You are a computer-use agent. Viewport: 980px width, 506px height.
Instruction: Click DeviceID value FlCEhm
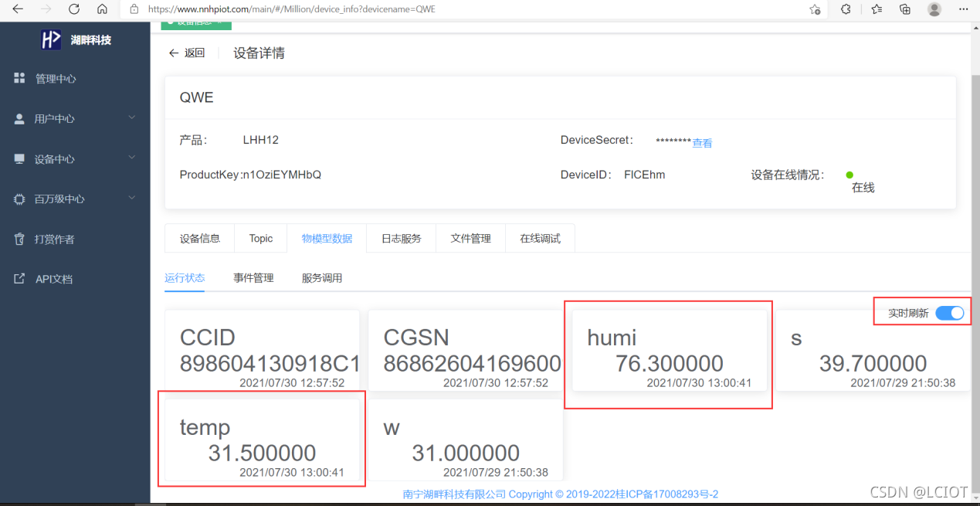(x=644, y=175)
